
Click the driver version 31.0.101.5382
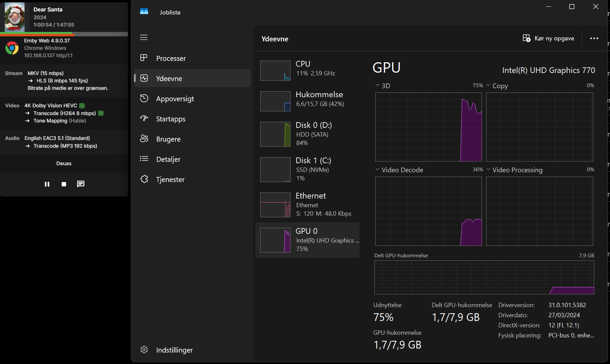pyautogui.click(x=567, y=305)
